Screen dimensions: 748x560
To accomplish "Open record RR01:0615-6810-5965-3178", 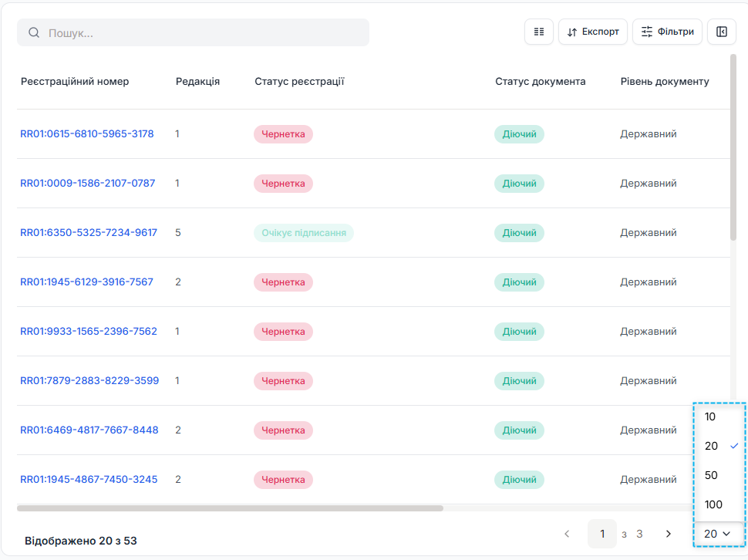I will 87,133.
